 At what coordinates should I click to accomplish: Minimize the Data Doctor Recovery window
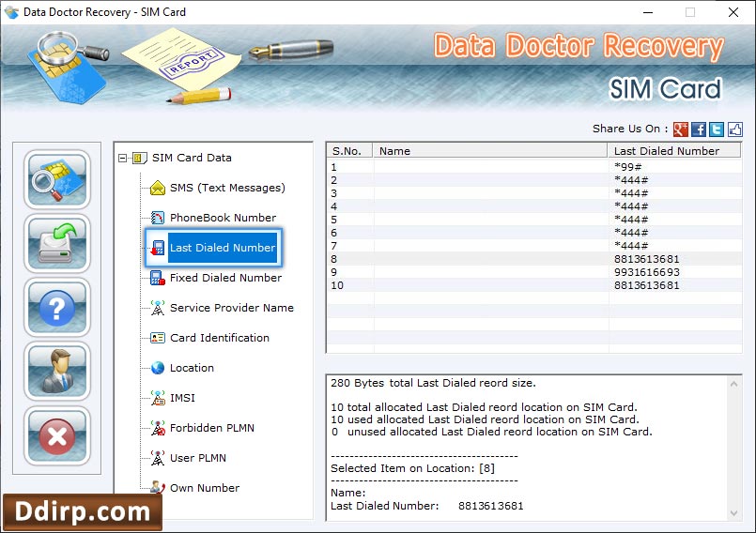click(648, 12)
